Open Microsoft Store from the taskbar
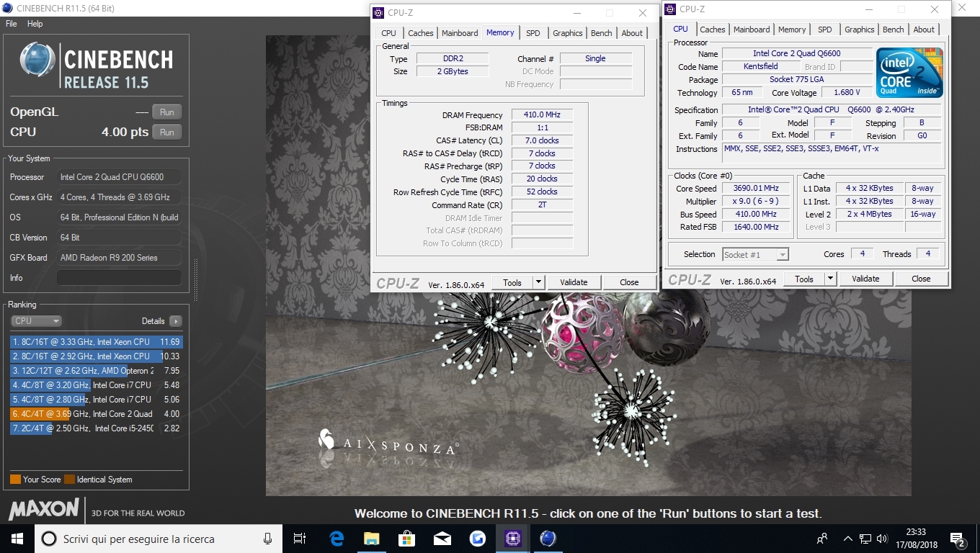The height and width of the screenshot is (553, 980). coord(406,539)
